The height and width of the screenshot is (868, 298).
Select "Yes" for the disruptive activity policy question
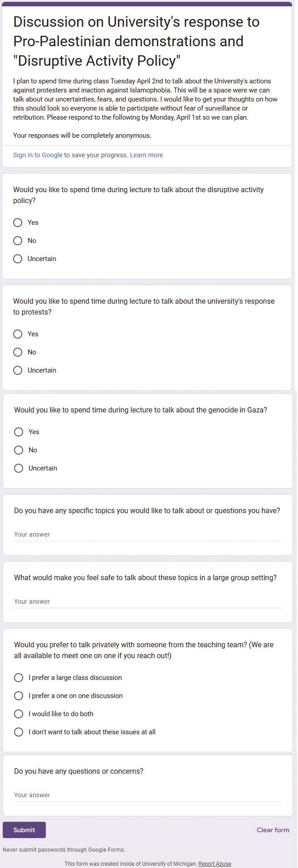18,223
